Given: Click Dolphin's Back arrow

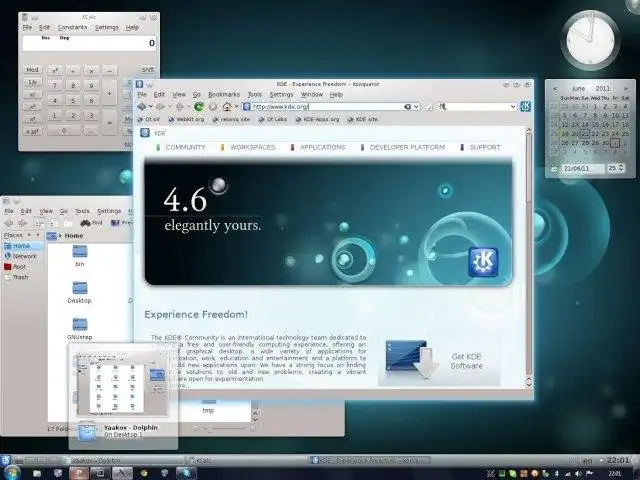Looking at the screenshot, I should point(9,223).
